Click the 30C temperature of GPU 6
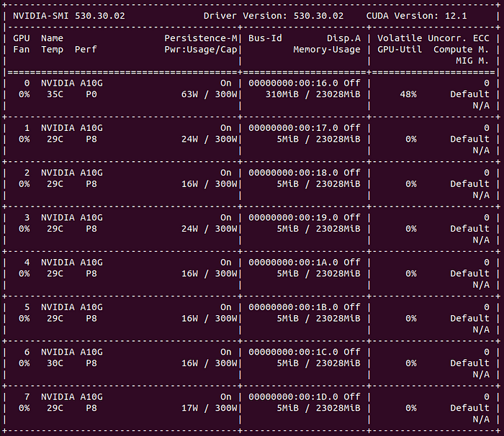504x436 pixels. [x=55, y=363]
